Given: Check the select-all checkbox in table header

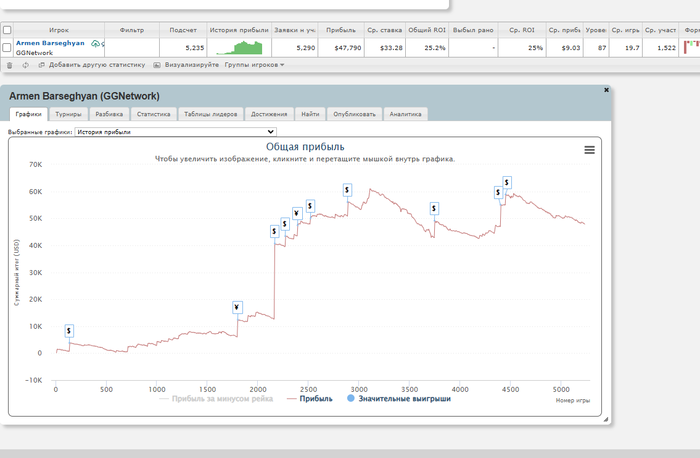Looking at the screenshot, I should (x=8, y=30).
